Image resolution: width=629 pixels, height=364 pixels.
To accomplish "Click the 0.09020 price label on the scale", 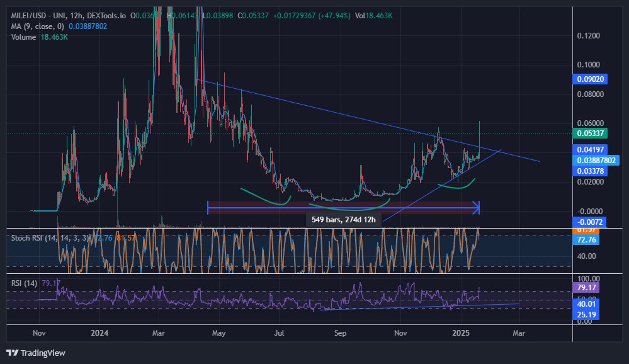I will (590, 79).
